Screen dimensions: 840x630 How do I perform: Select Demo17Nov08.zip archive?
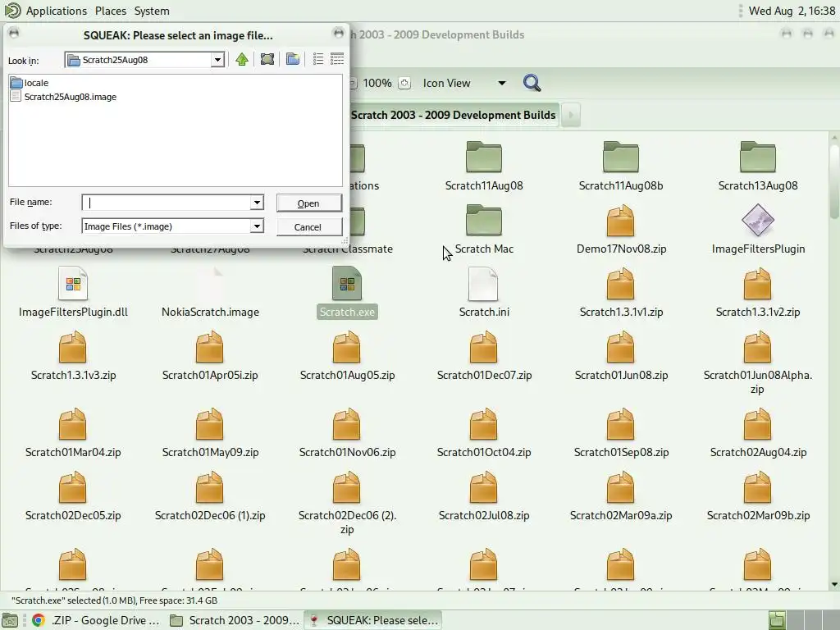click(621, 230)
